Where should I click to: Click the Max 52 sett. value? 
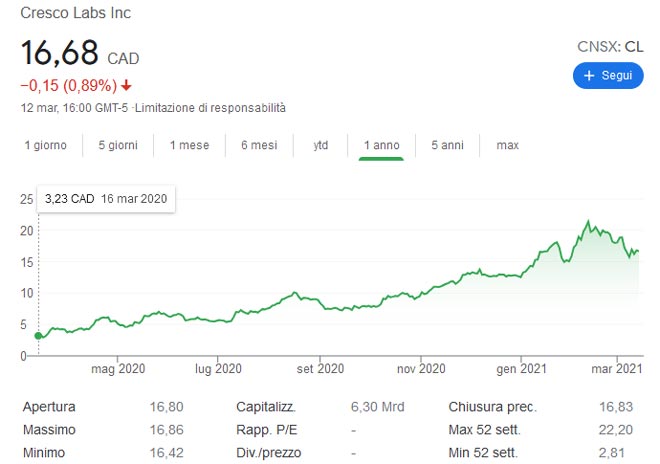(619, 430)
